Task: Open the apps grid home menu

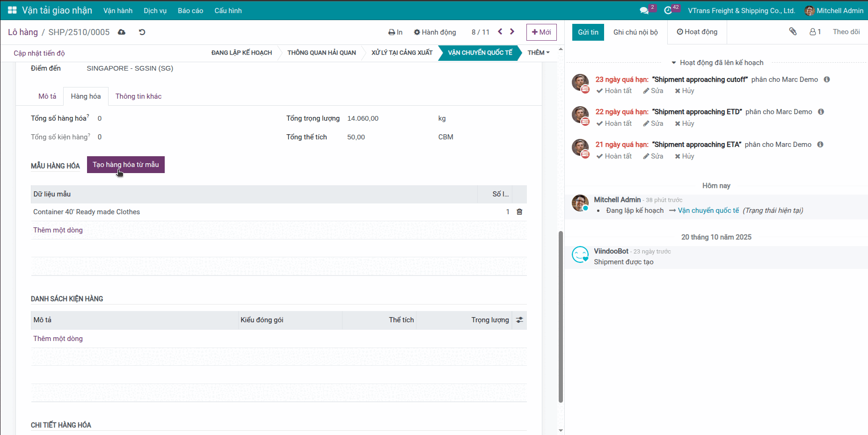Action: coord(12,10)
